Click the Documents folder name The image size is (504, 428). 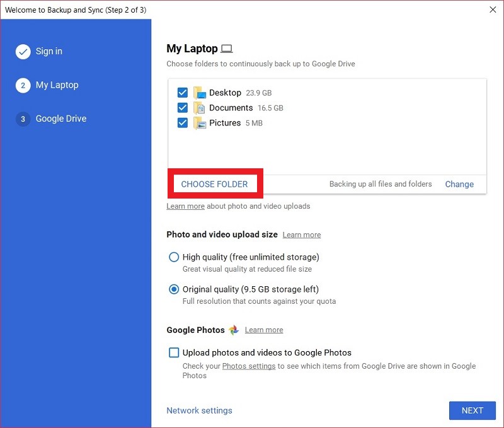231,108
